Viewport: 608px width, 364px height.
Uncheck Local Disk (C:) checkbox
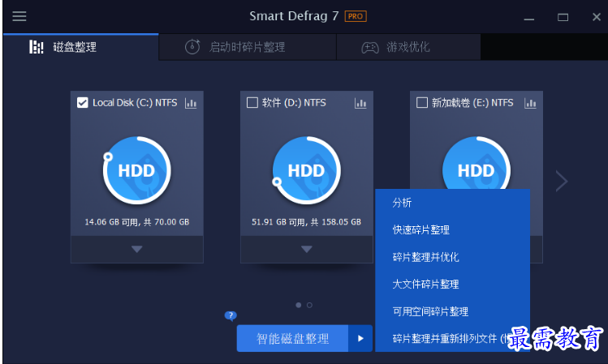tap(82, 103)
